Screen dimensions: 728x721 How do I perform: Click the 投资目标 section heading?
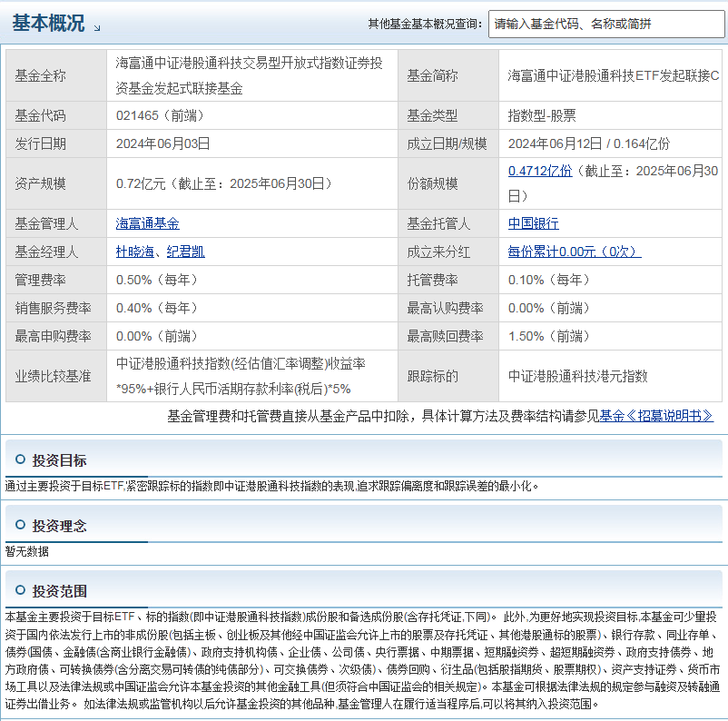pyautogui.click(x=59, y=460)
